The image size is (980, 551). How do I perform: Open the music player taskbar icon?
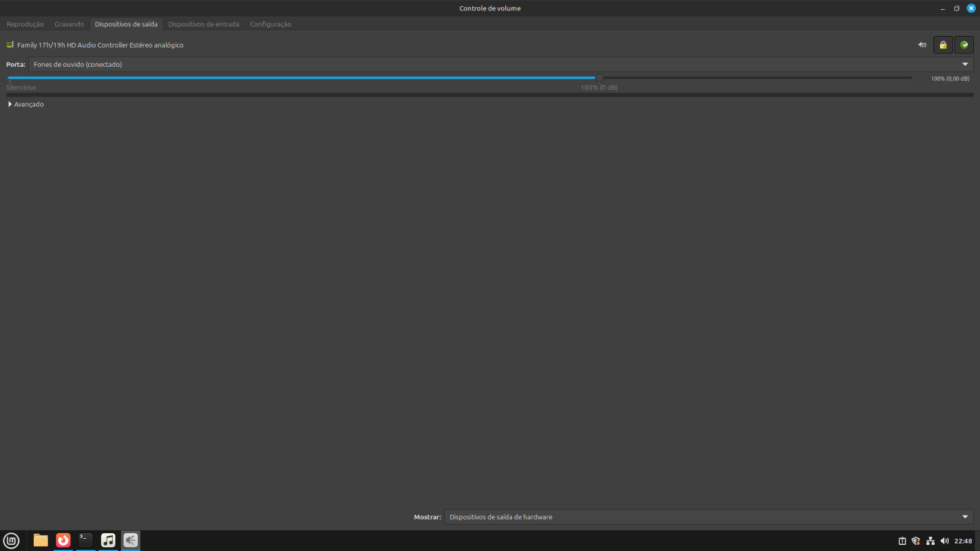pos(108,540)
